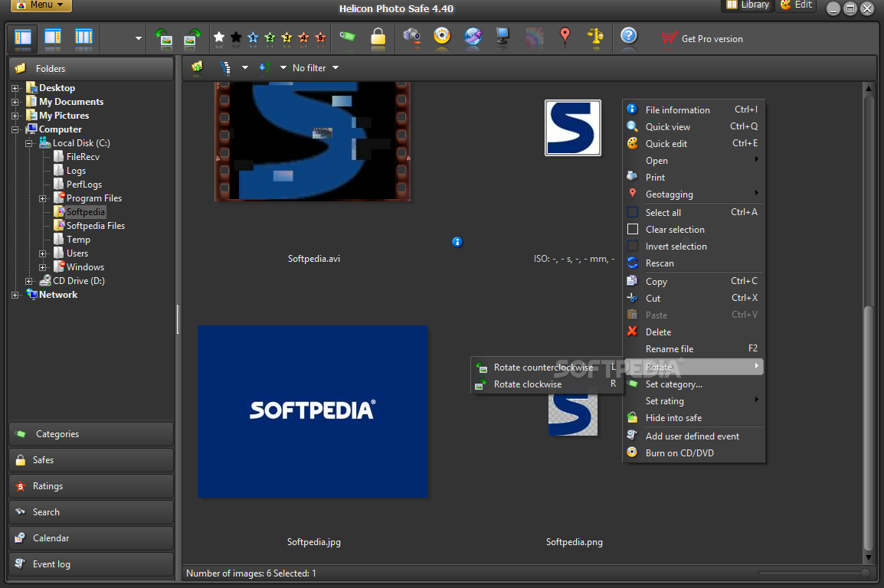884x588 pixels.
Task: Open the Safes panel button
Action: click(90, 460)
